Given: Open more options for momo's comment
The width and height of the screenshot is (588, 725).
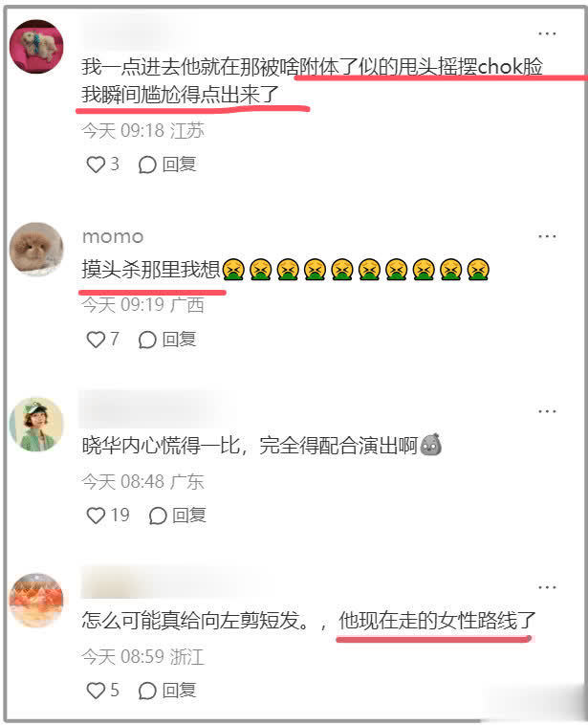Looking at the screenshot, I should coord(547,236).
